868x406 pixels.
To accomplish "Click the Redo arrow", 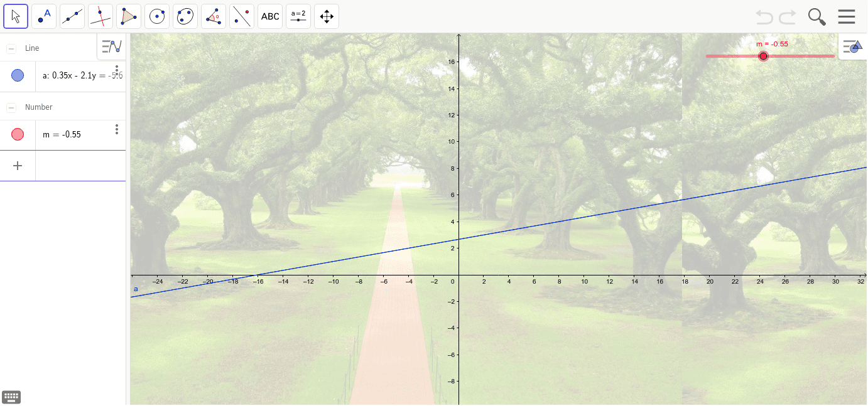I will click(x=788, y=17).
